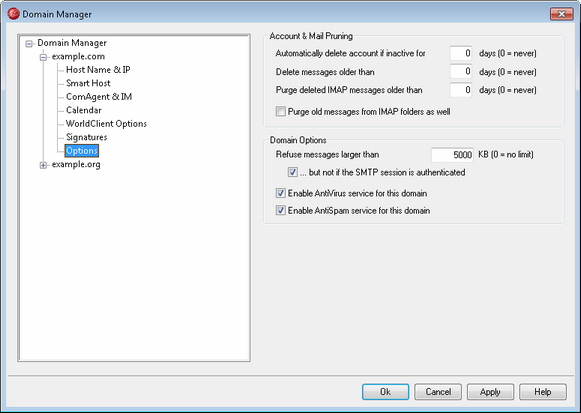Go to WorldClient Options page
The height and width of the screenshot is (413, 581).
tap(106, 124)
